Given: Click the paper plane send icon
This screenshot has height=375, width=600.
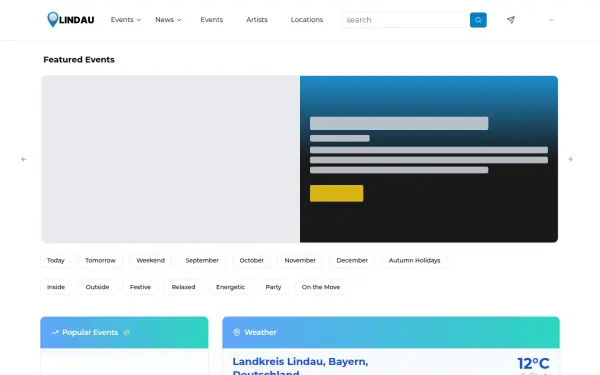Looking at the screenshot, I should [x=511, y=20].
